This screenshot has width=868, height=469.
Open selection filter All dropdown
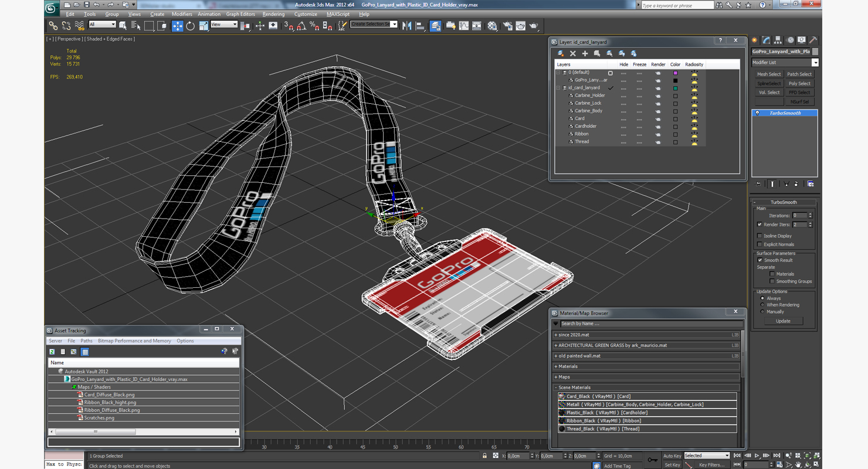tap(102, 25)
